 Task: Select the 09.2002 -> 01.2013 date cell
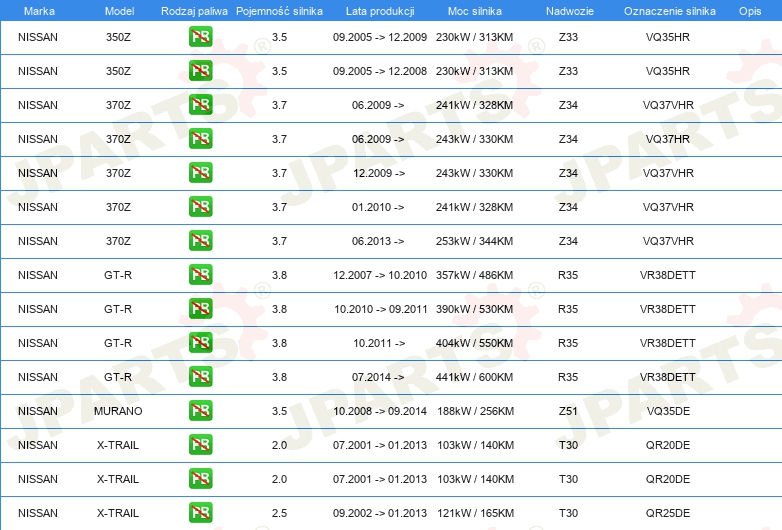click(x=380, y=513)
